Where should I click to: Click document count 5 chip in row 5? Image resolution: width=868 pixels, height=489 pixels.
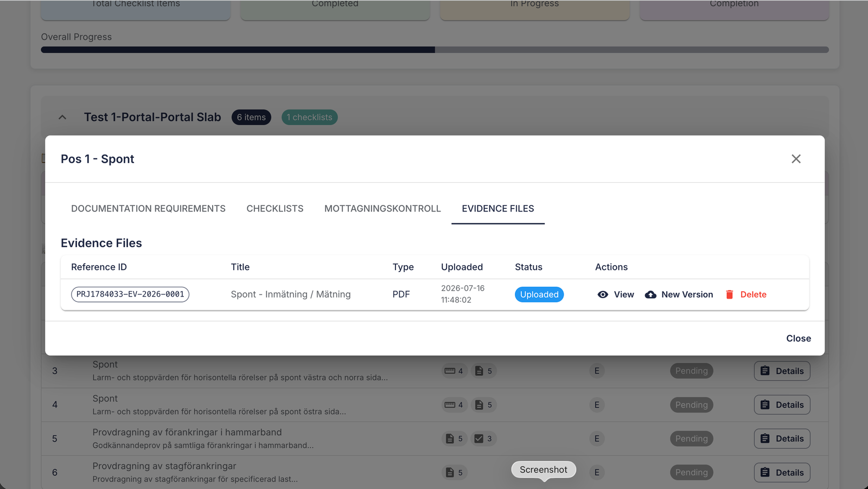[454, 439]
